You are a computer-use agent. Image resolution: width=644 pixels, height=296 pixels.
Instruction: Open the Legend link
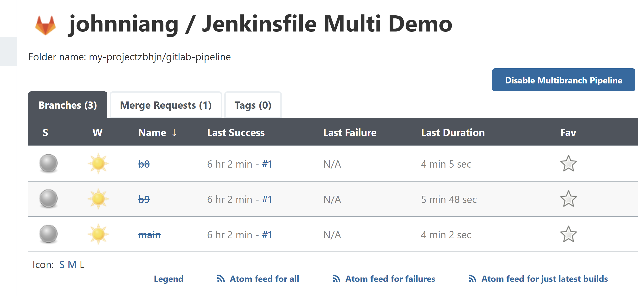click(x=169, y=279)
